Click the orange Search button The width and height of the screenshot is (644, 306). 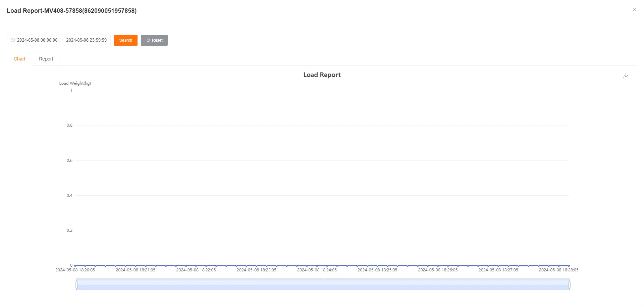pos(125,40)
